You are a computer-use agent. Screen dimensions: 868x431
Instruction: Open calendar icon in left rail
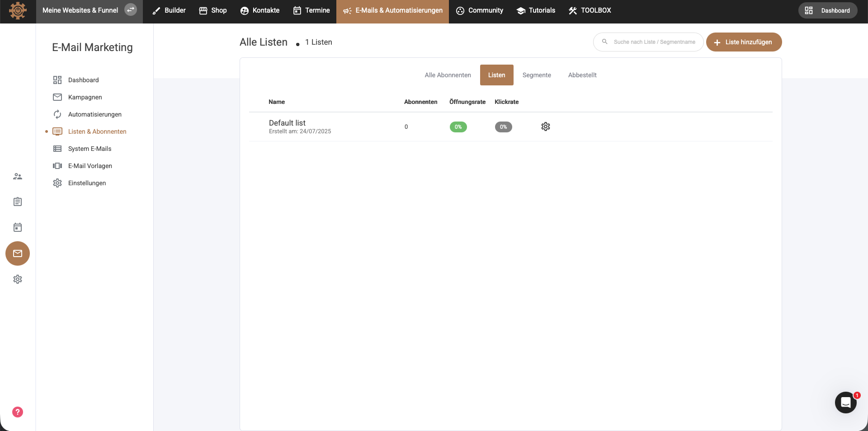18,227
